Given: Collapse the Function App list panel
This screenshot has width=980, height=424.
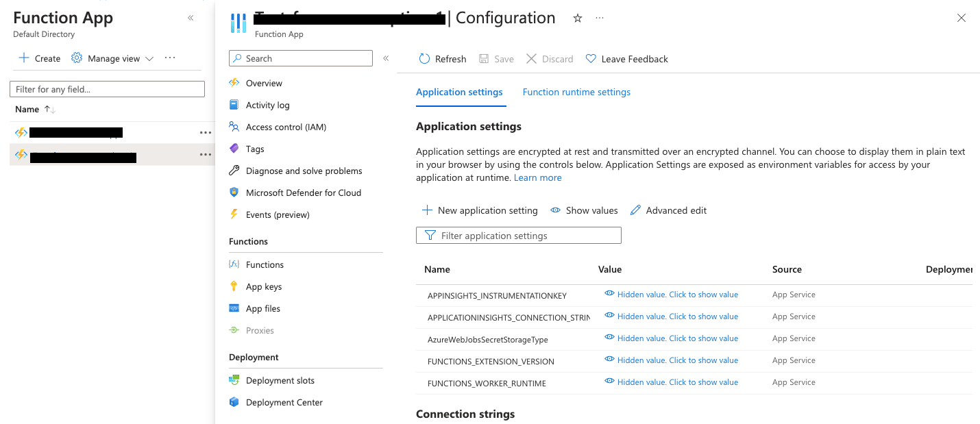Looking at the screenshot, I should pos(191,18).
